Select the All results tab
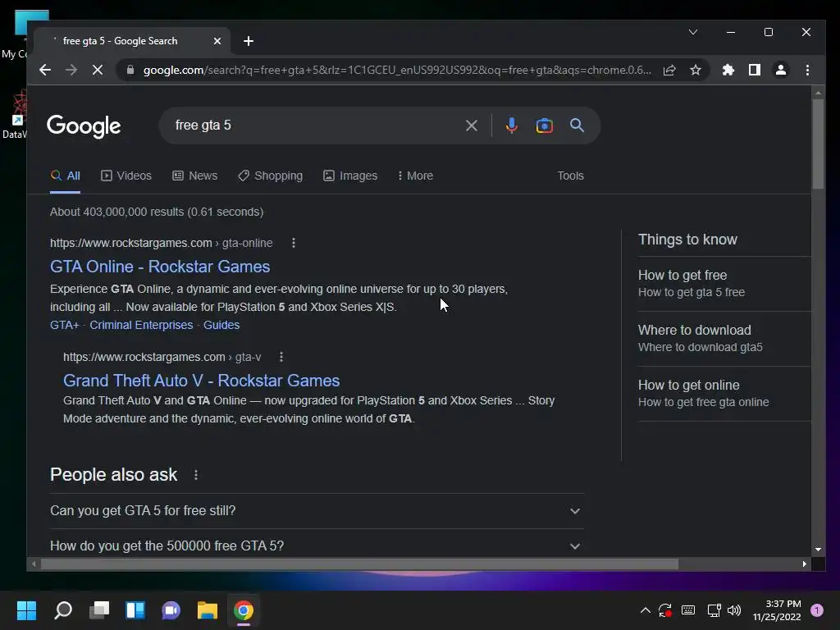The width and height of the screenshot is (840, 630). [66, 176]
